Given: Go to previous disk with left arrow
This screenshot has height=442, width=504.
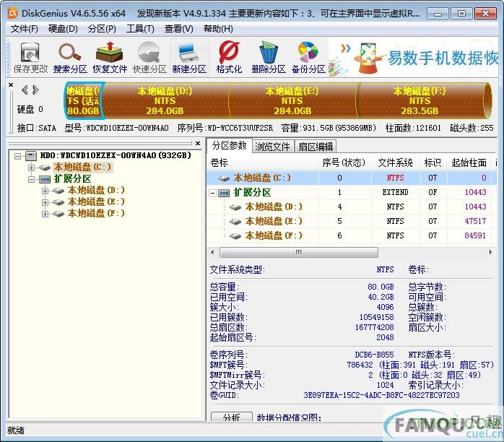Looking at the screenshot, I should click(25, 90).
